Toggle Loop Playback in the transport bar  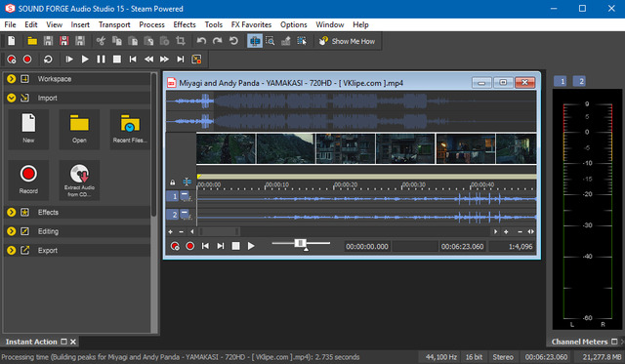point(48,60)
